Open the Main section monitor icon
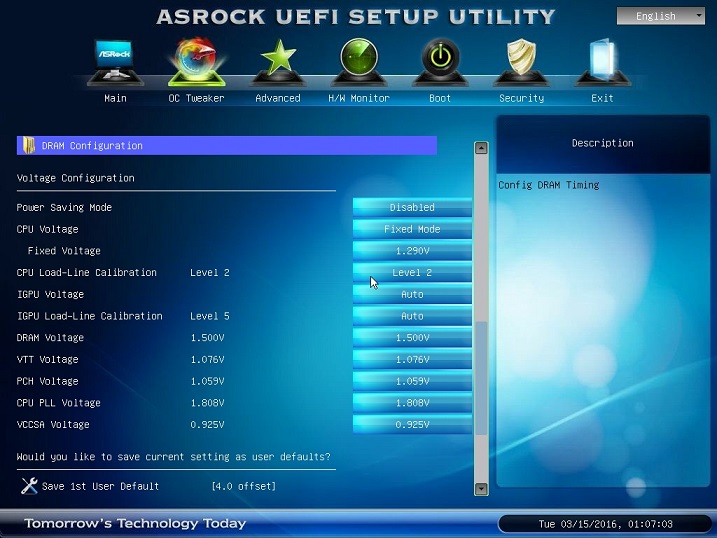Image resolution: width=717 pixels, height=538 pixels. [x=115, y=62]
